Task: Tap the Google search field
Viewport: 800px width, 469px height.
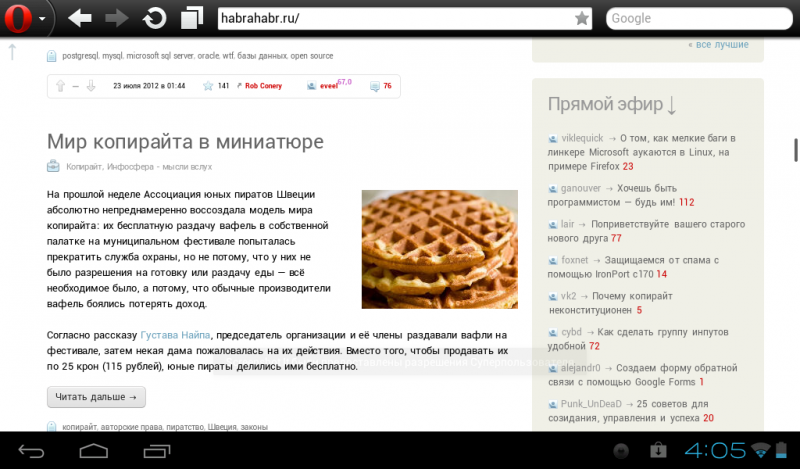Action: click(x=698, y=18)
